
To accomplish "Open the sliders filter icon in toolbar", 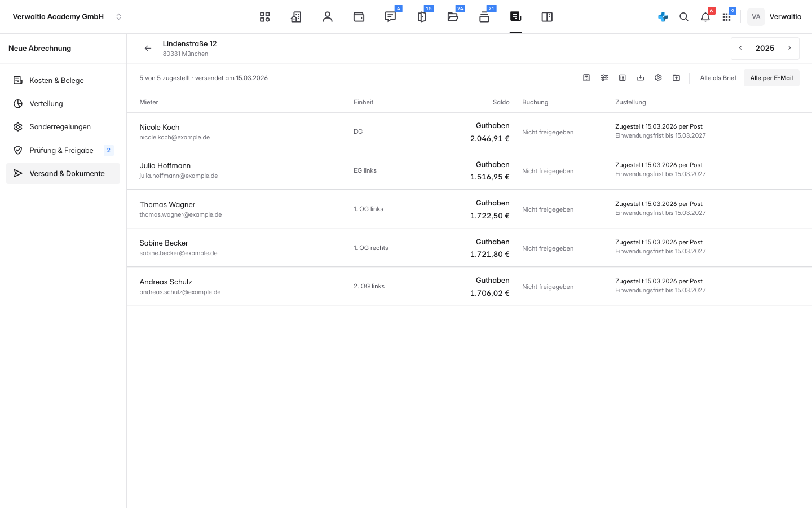I will click(604, 78).
